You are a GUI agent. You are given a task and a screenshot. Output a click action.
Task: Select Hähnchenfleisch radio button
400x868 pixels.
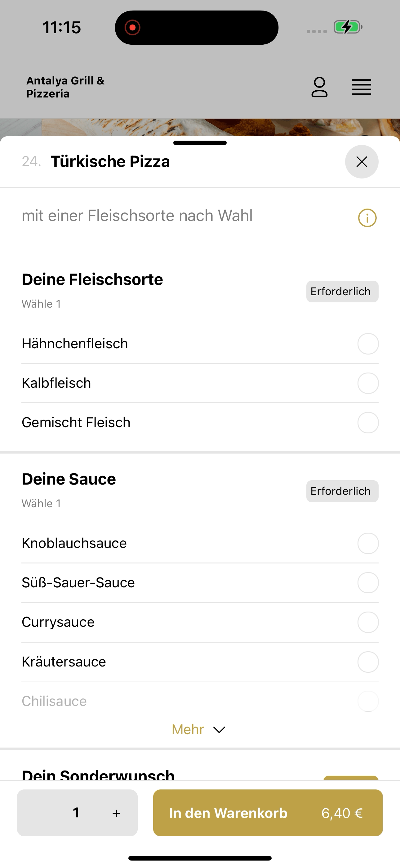pyautogui.click(x=368, y=344)
